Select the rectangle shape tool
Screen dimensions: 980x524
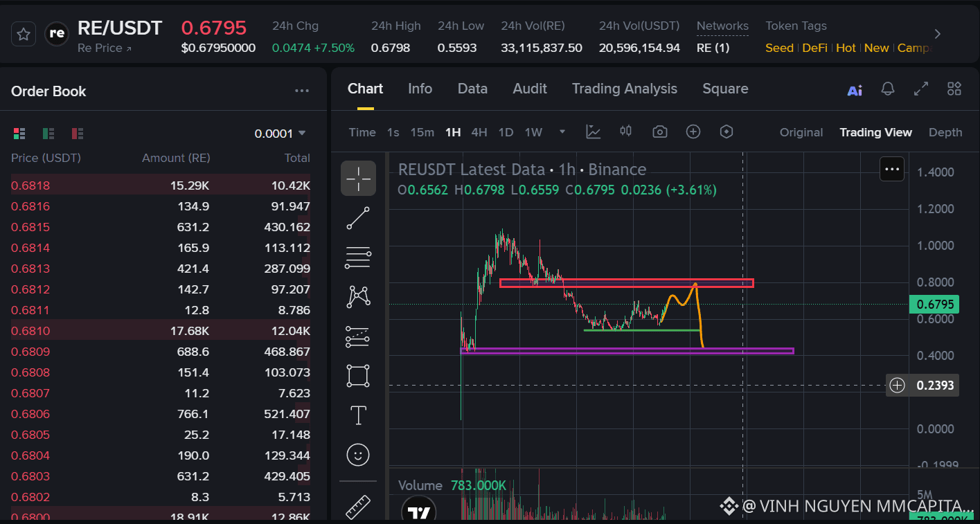[358, 376]
